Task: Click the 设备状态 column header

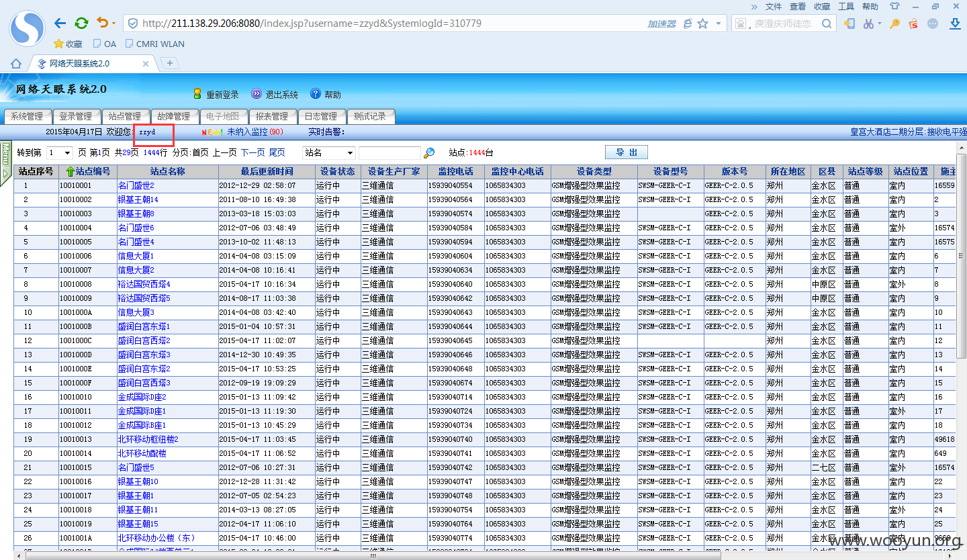Action: [338, 171]
